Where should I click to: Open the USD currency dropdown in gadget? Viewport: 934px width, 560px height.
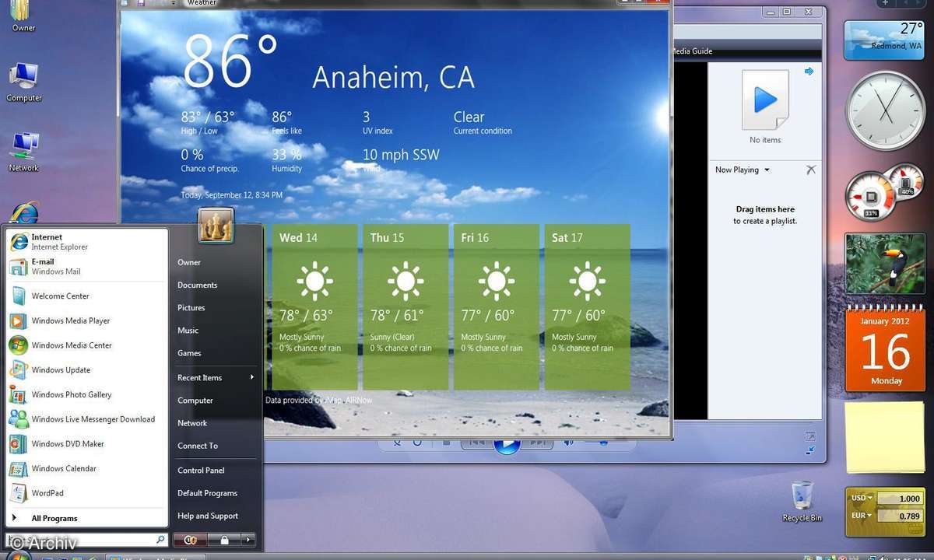862,499
